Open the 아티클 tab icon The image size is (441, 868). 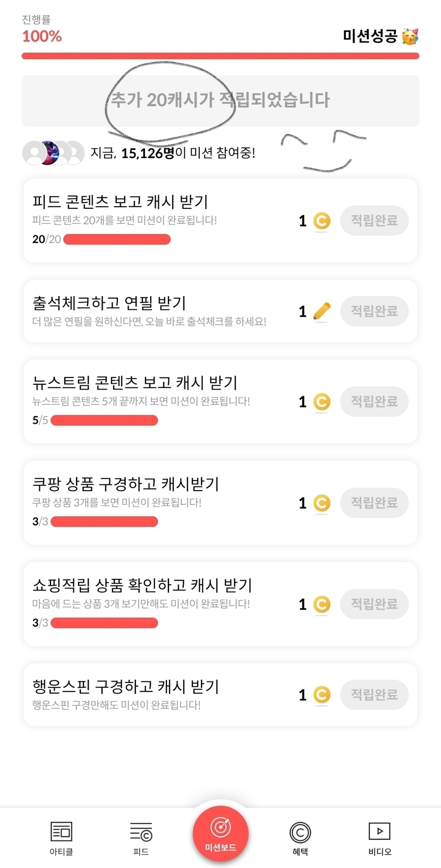point(61,832)
